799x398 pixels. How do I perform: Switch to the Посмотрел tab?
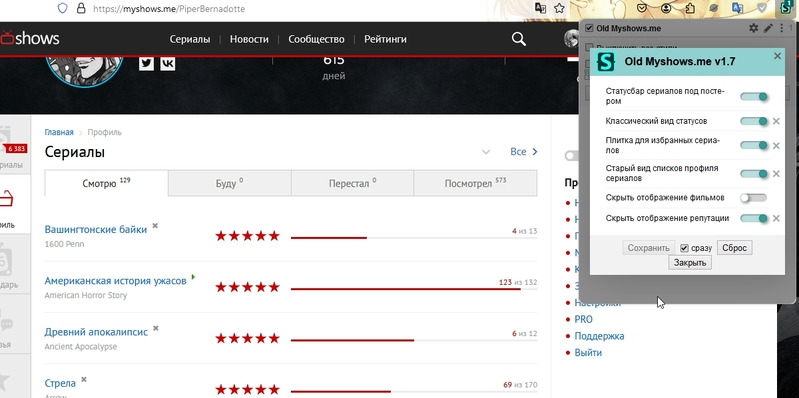(475, 183)
